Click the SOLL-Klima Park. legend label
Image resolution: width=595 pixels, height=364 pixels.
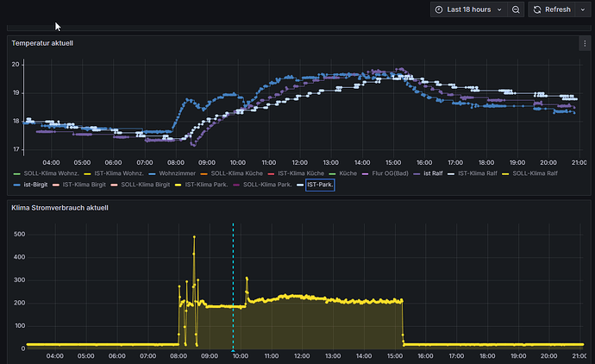click(266, 185)
